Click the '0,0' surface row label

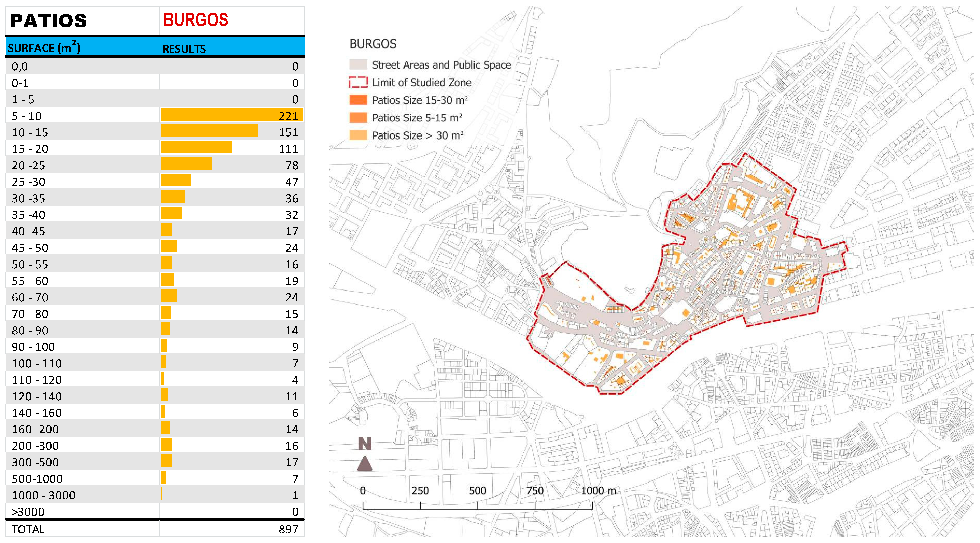pos(19,67)
